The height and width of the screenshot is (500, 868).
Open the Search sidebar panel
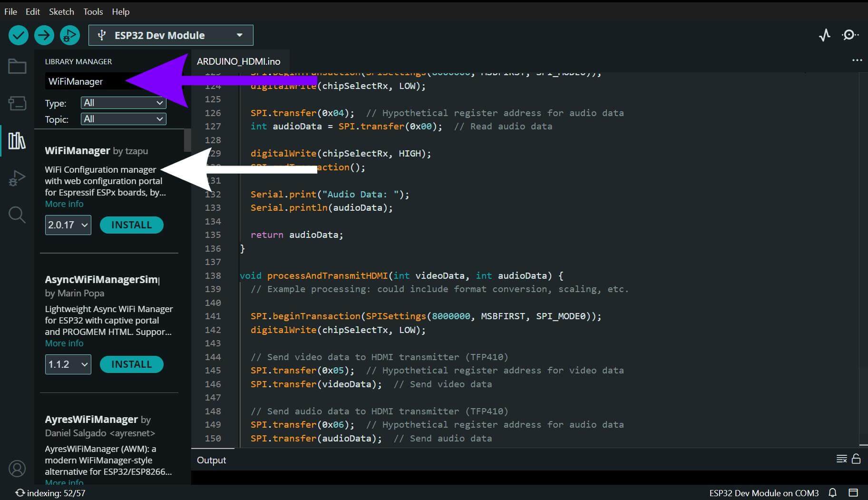tap(17, 215)
